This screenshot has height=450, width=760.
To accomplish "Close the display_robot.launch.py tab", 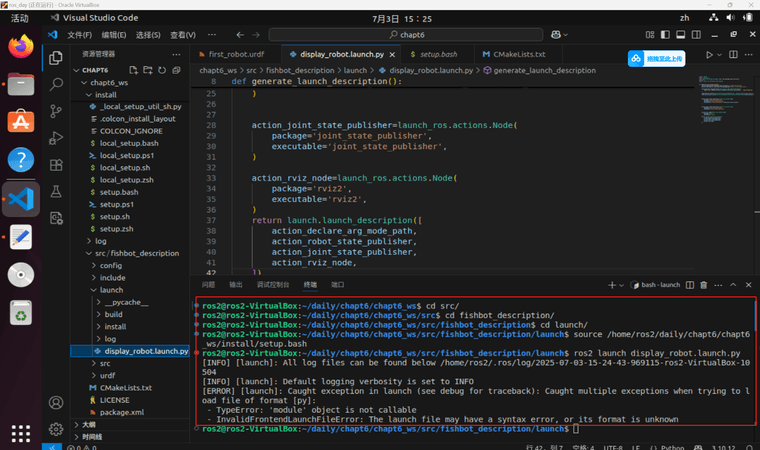I will point(392,54).
